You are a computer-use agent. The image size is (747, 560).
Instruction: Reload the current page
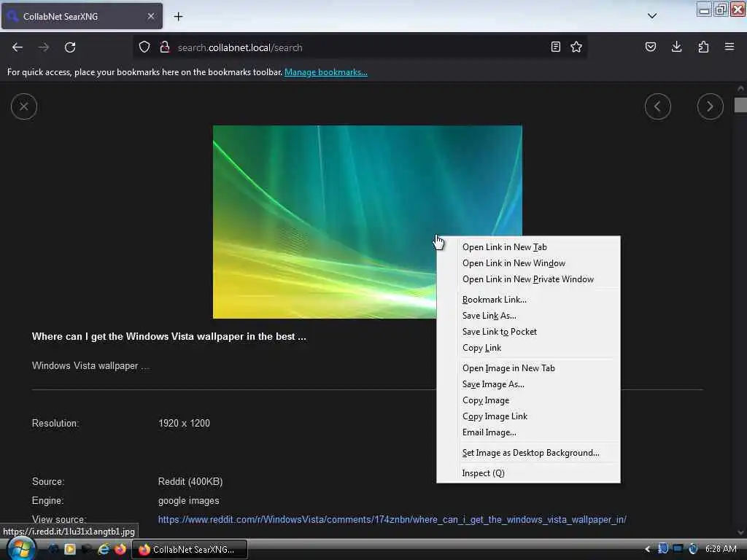(x=70, y=47)
